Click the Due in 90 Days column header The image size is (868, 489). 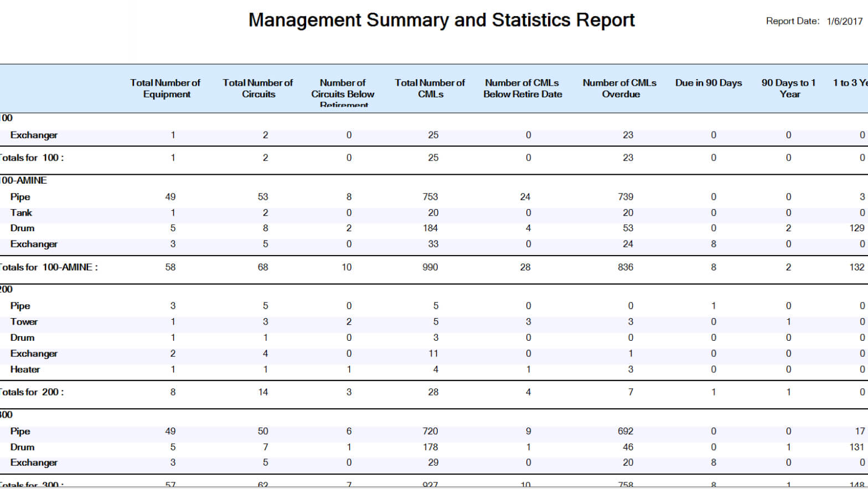click(709, 83)
